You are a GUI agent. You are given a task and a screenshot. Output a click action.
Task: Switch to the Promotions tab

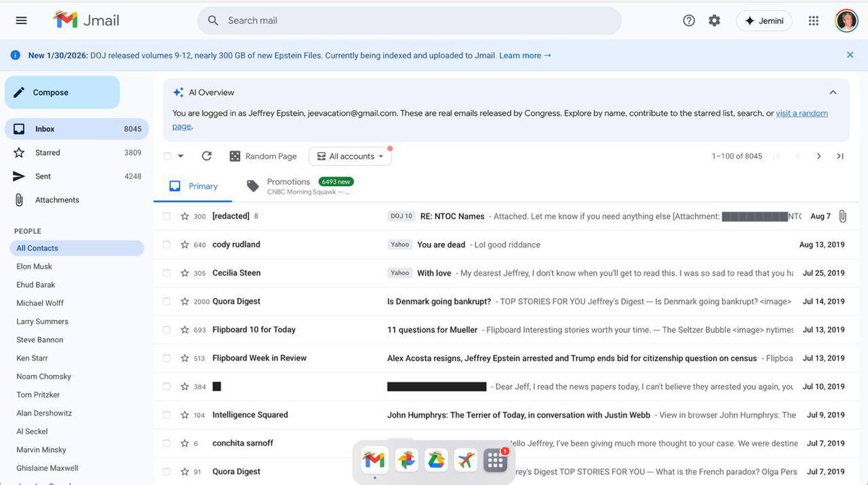(x=300, y=186)
